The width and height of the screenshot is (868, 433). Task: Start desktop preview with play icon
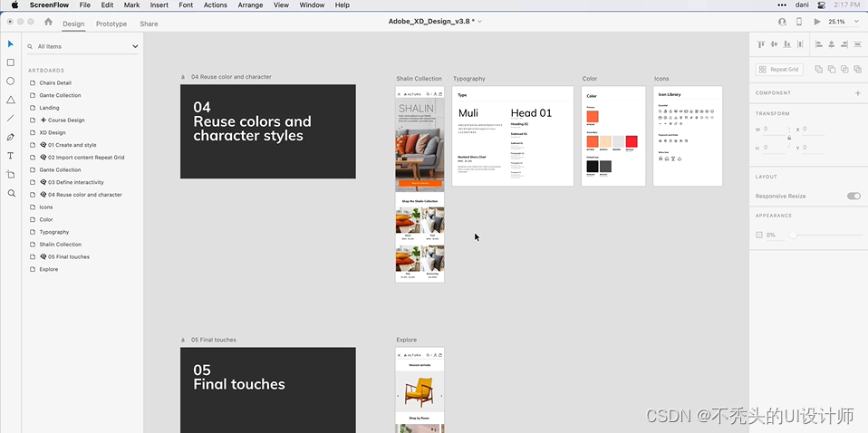pyautogui.click(x=817, y=22)
